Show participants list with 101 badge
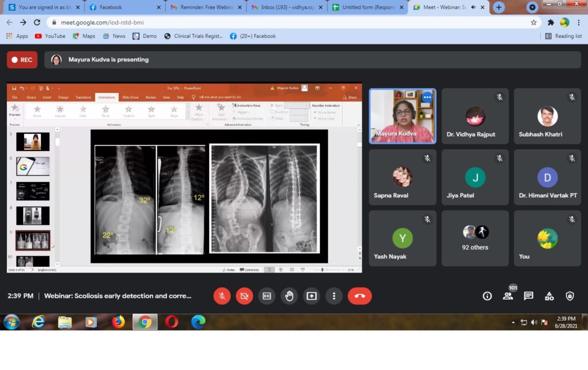588x370 pixels. 508,296
